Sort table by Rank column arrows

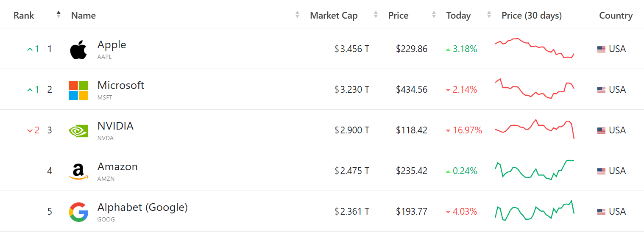[59, 15]
